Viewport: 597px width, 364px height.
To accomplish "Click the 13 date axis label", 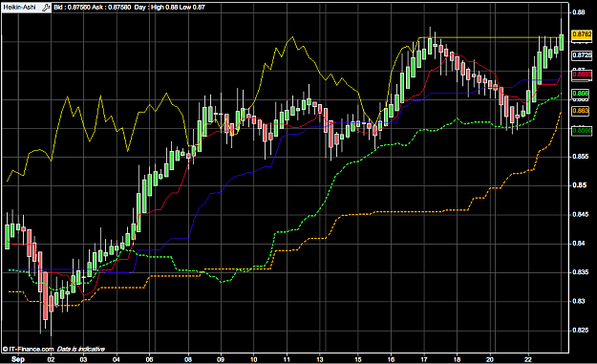I will (319, 359).
